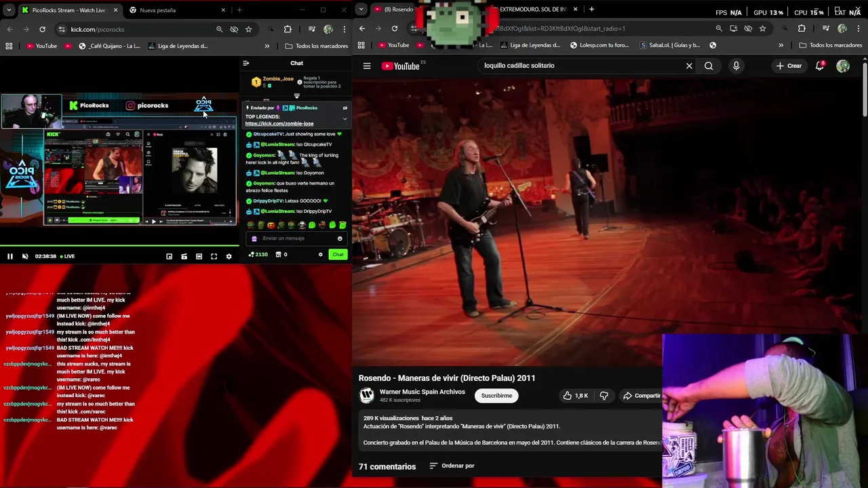The image size is (868, 488).
Task: Go to YouTube home logo
Action: coord(401,66)
